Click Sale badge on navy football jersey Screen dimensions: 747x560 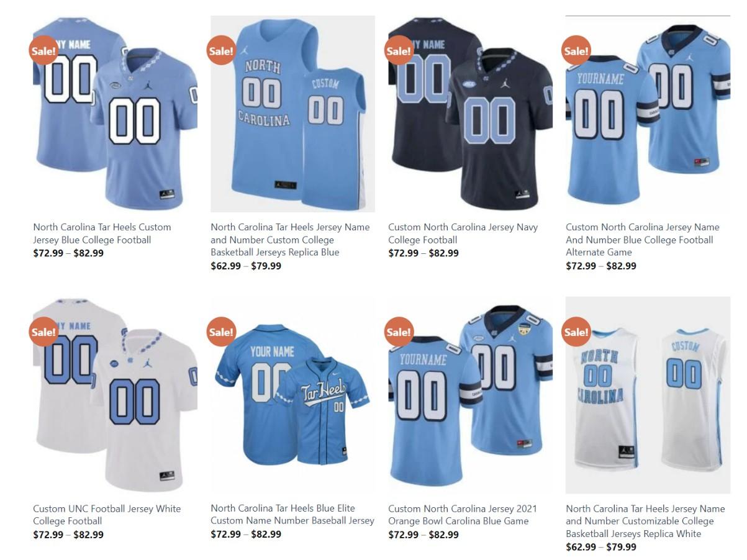point(399,51)
